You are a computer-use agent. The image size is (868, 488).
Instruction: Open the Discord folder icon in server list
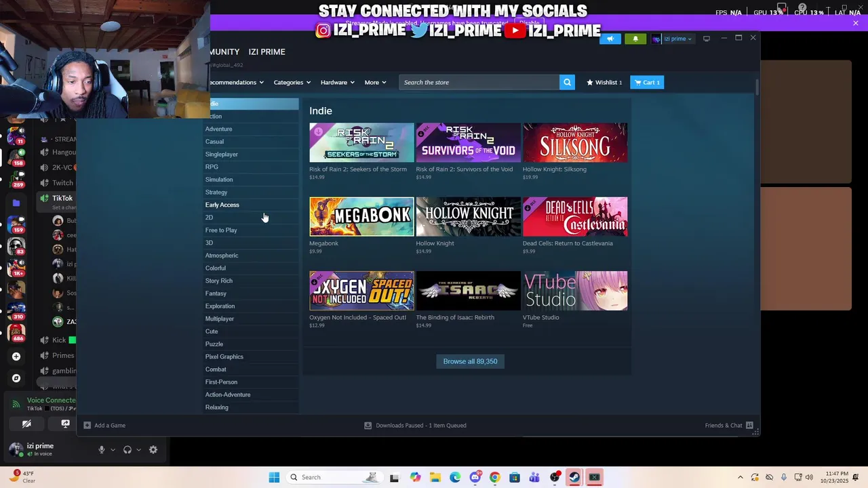click(x=16, y=203)
